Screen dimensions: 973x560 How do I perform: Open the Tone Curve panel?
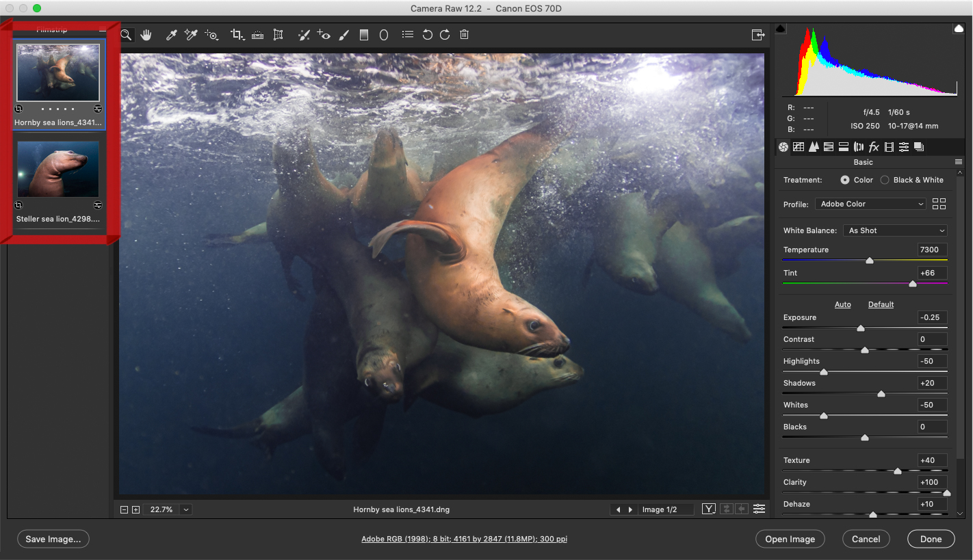tap(799, 146)
